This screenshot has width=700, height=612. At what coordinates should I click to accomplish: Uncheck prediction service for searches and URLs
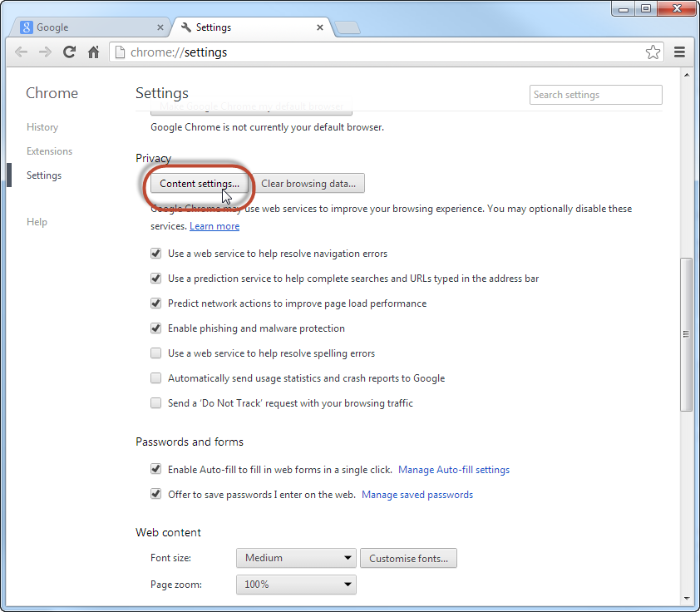click(x=155, y=279)
